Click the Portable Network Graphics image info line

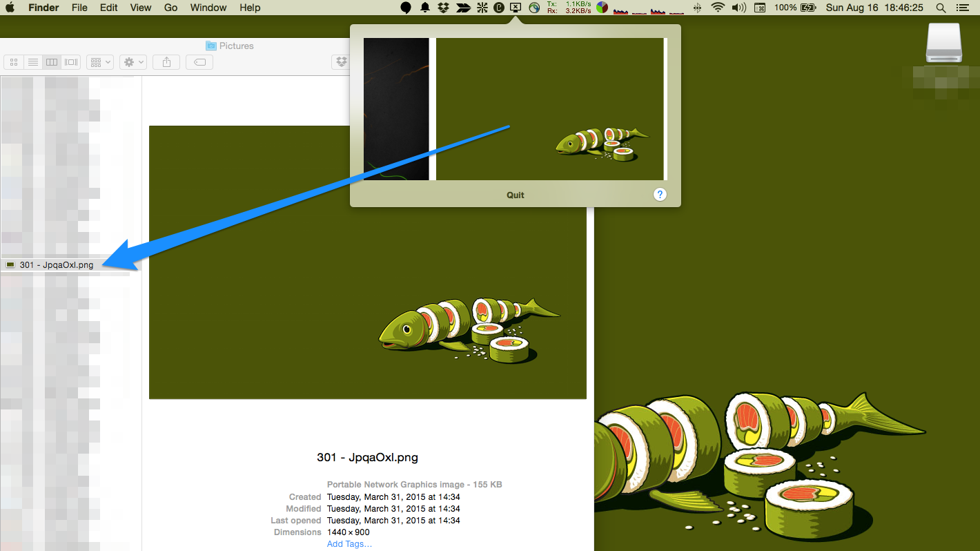click(x=415, y=485)
